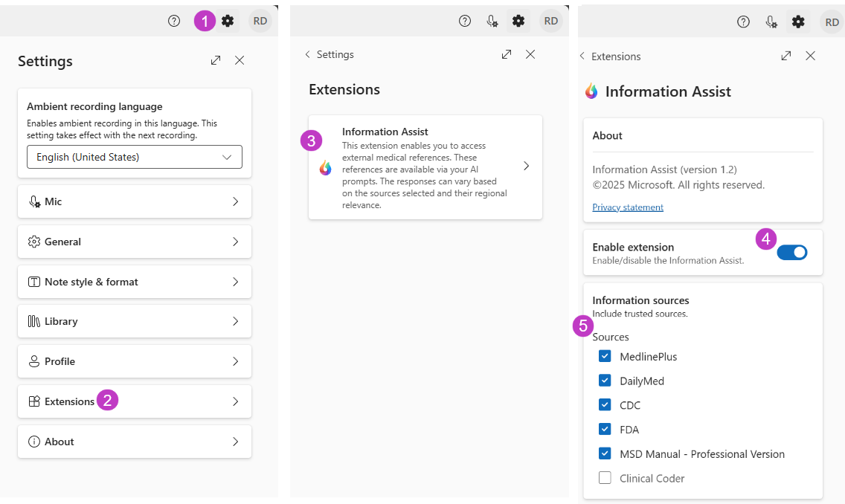845x504 pixels.
Task: Open the help icon above the Extensions list panel
Action: (465, 21)
